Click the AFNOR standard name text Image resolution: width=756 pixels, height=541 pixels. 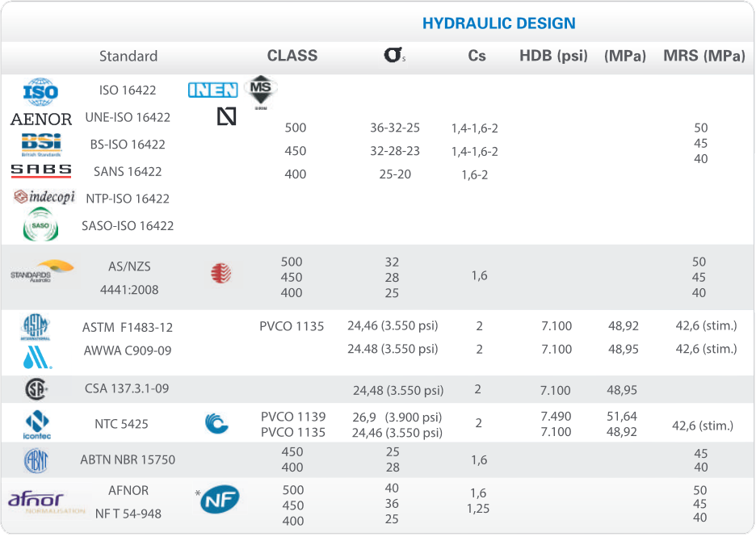(x=128, y=490)
